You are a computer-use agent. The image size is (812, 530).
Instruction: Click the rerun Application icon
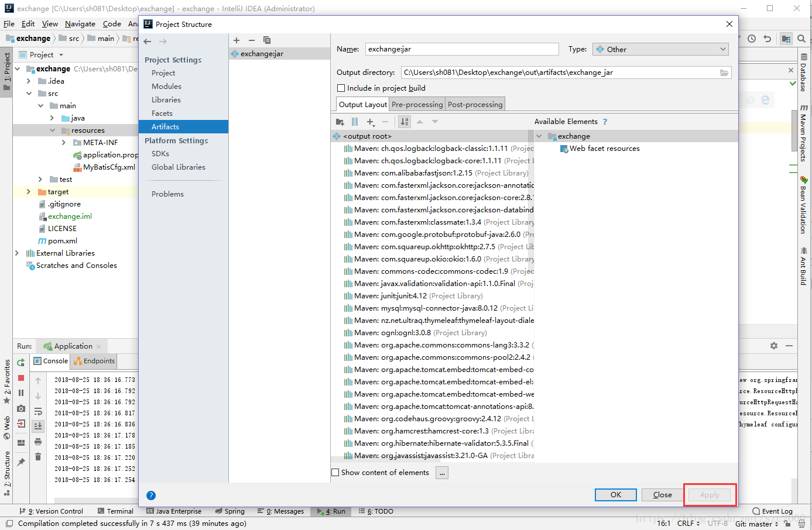21,363
